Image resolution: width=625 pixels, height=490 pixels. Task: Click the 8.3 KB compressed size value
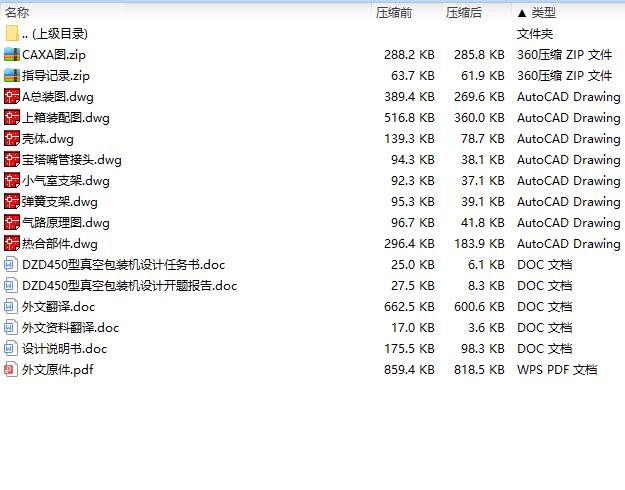[486, 286]
